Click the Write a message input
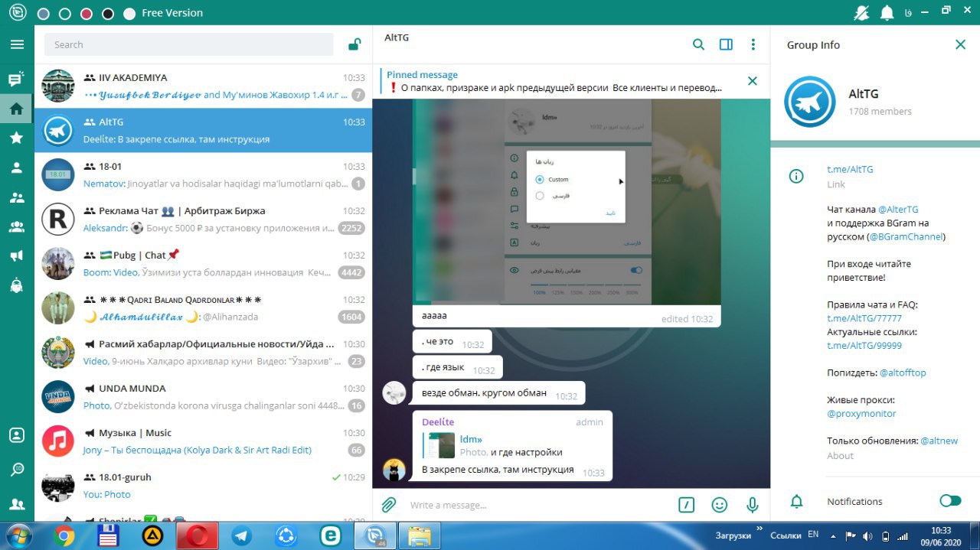Image resolution: width=980 pixels, height=550 pixels. [539, 505]
